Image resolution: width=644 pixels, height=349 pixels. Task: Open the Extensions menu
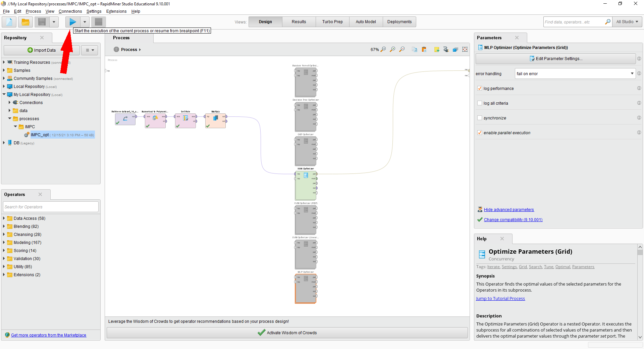(116, 11)
